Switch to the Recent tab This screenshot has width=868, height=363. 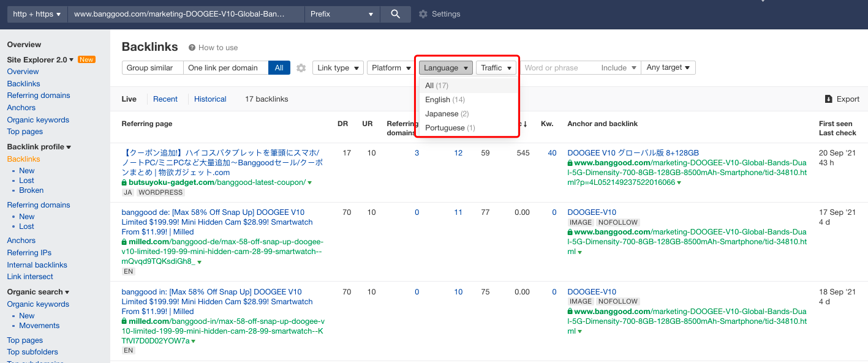click(165, 99)
